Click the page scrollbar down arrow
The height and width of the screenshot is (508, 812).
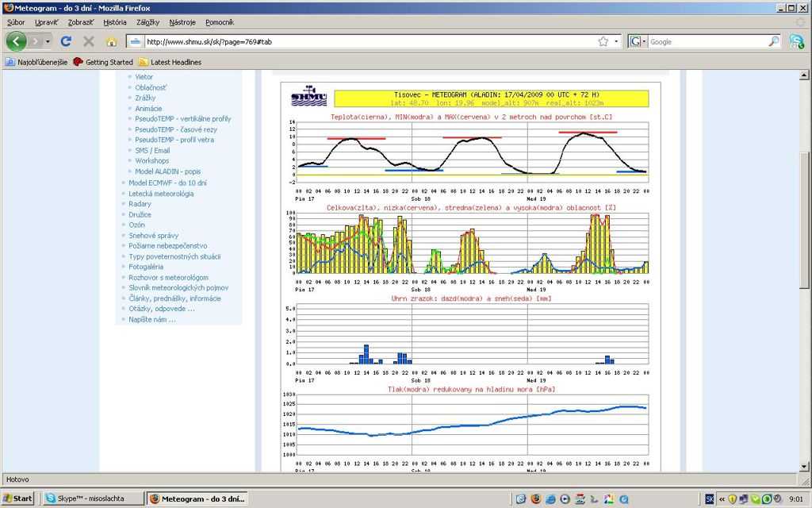pos(804,467)
